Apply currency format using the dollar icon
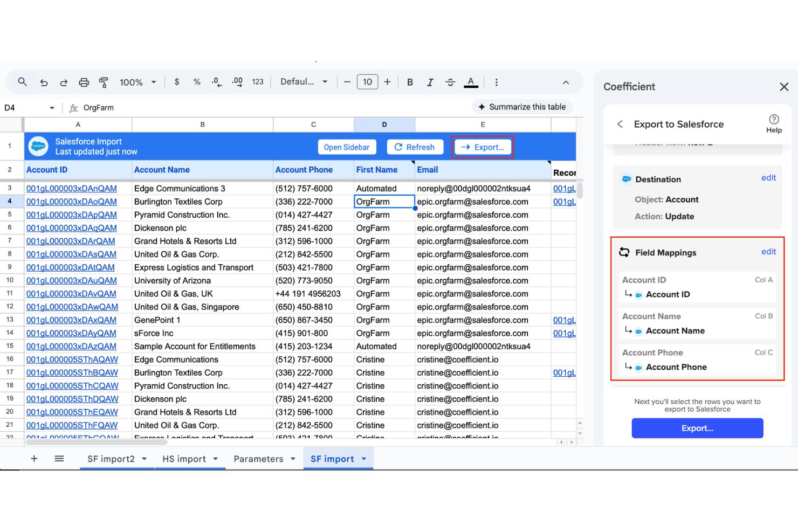This screenshot has height=532, width=798. coord(176,81)
